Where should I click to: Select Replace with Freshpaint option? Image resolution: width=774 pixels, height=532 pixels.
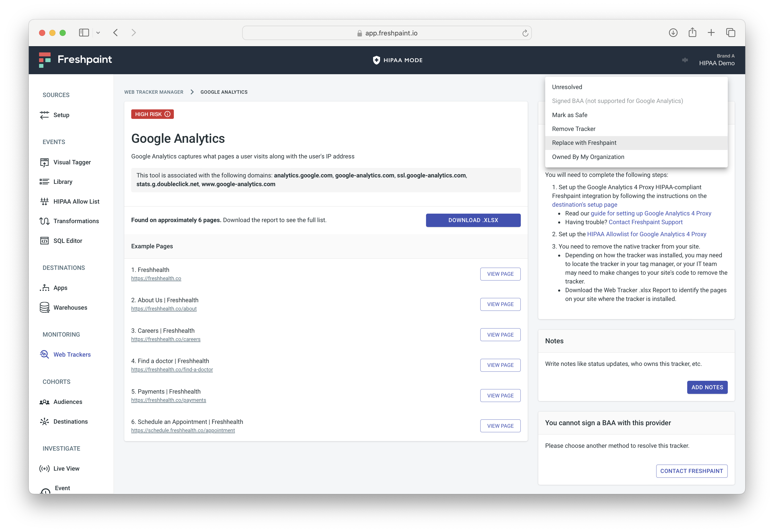click(x=584, y=143)
